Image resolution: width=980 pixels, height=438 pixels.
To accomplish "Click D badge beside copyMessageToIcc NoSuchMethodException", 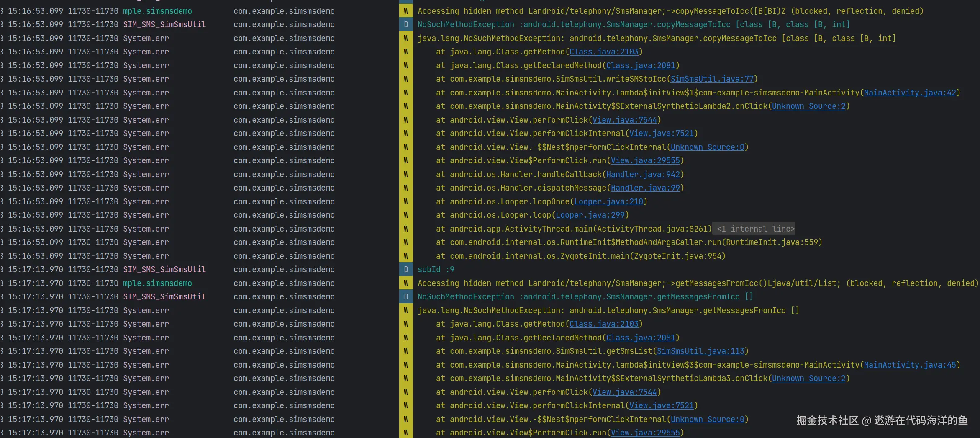I will (406, 24).
